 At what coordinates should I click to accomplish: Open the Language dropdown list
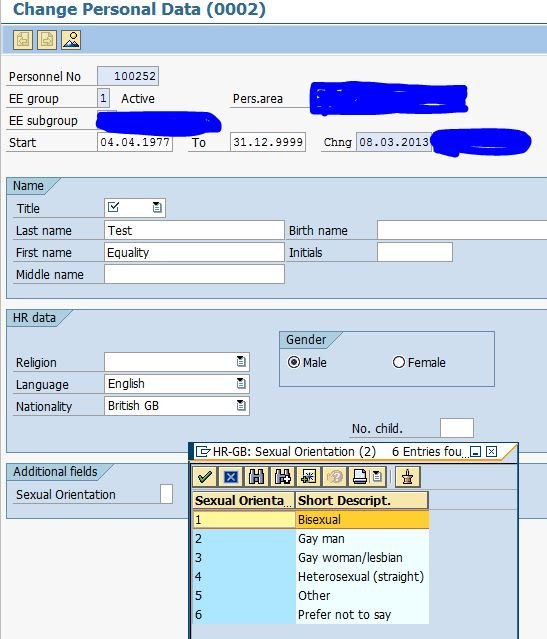point(241,383)
